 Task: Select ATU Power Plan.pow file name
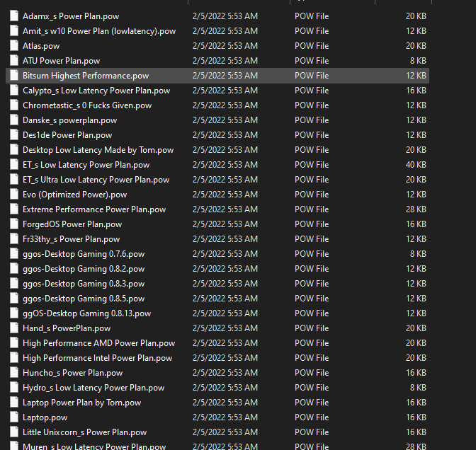pos(62,61)
